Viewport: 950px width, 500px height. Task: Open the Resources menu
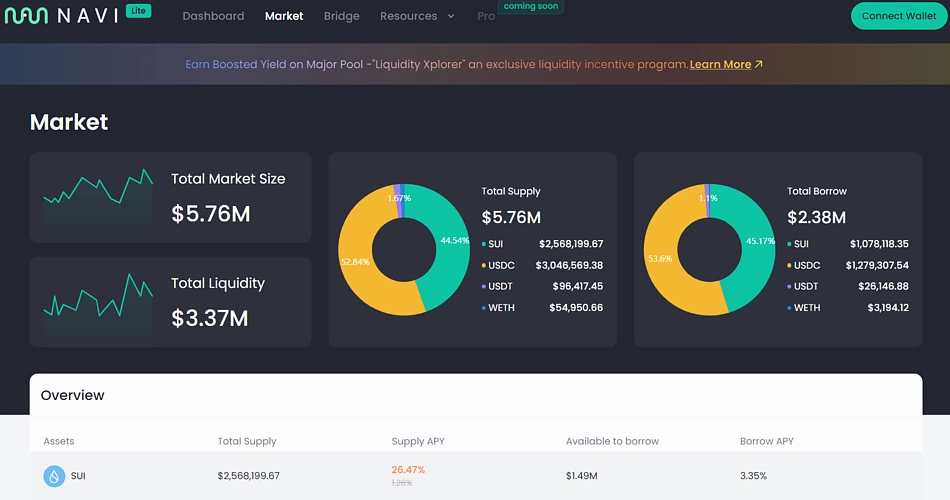coord(417,16)
